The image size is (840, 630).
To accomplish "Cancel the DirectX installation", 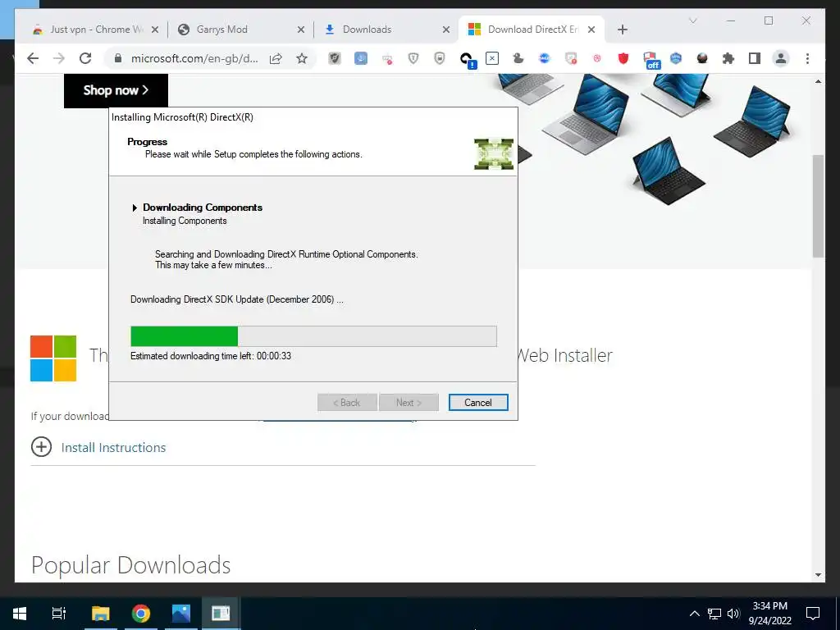I will click(478, 402).
